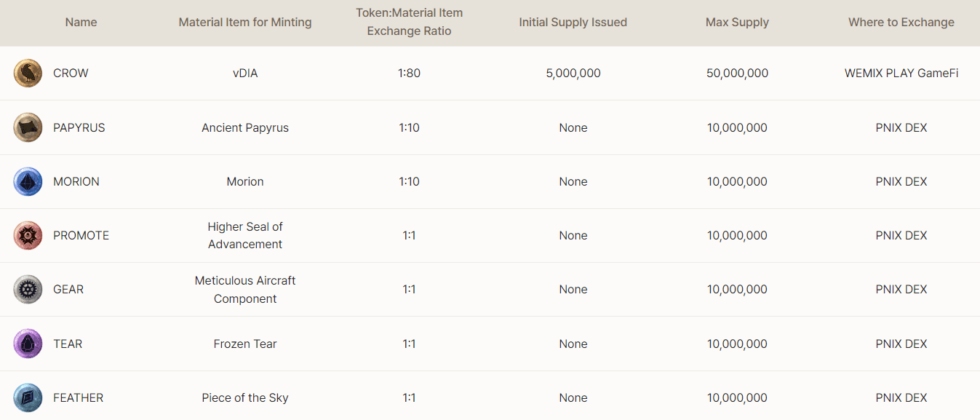The height and width of the screenshot is (420, 980).
Task: Select the Meticulous Aircraft Component cell
Action: pos(245,289)
